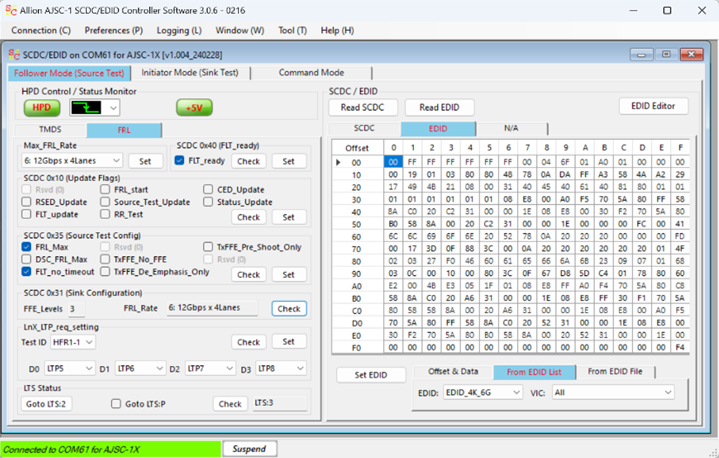Screen dimensions: 719x458
Task: Toggle the FLT_update checkbox
Action: (27, 214)
